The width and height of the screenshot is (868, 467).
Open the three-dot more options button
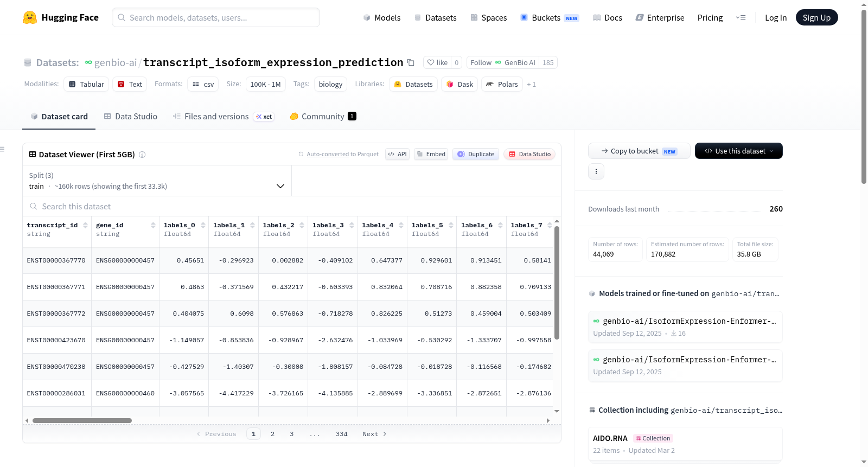click(596, 171)
